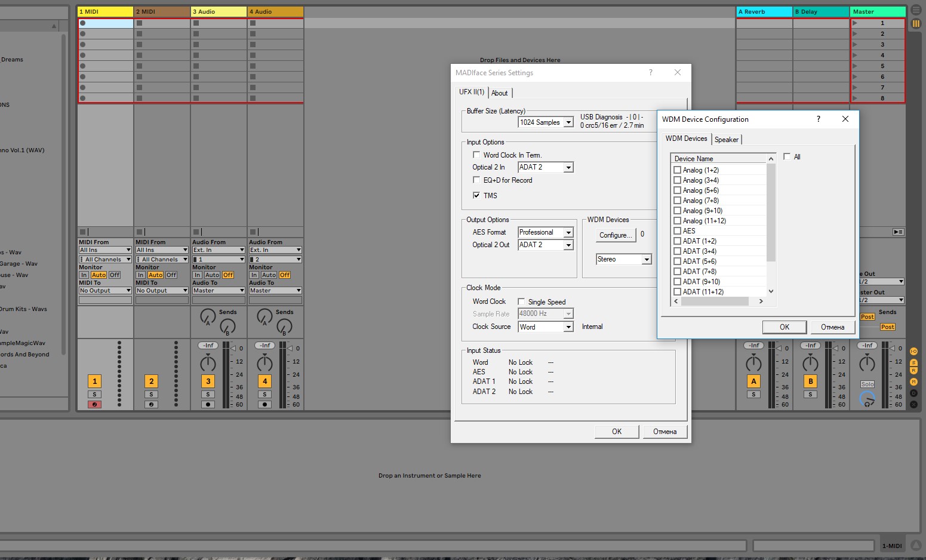Click the pan knob on the Master track
926x560 pixels.
(x=867, y=362)
